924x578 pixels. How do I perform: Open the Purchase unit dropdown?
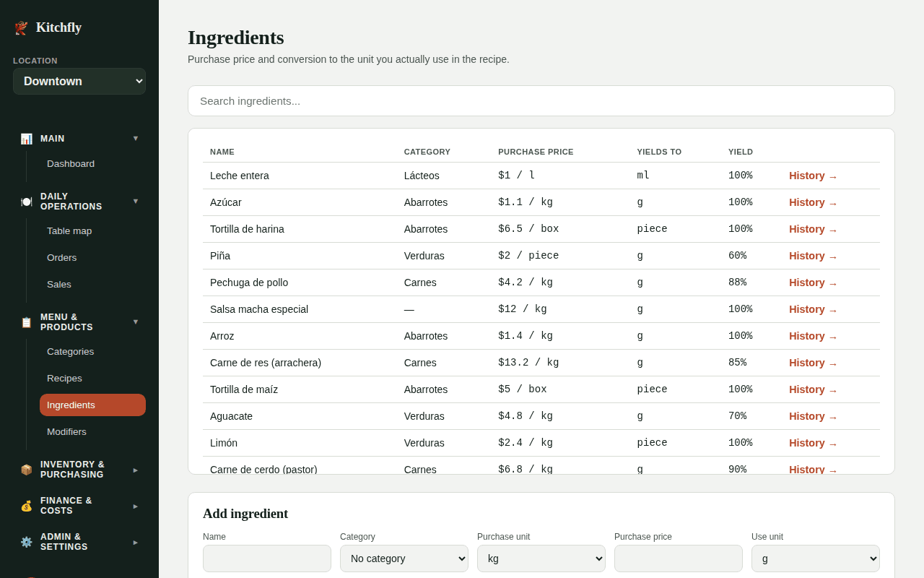coord(541,558)
